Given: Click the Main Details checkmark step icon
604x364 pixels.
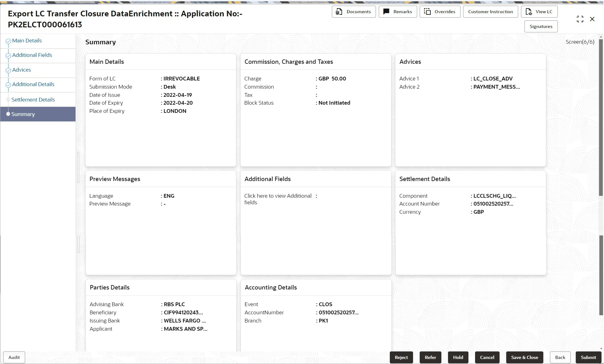Looking at the screenshot, I should (8, 41).
